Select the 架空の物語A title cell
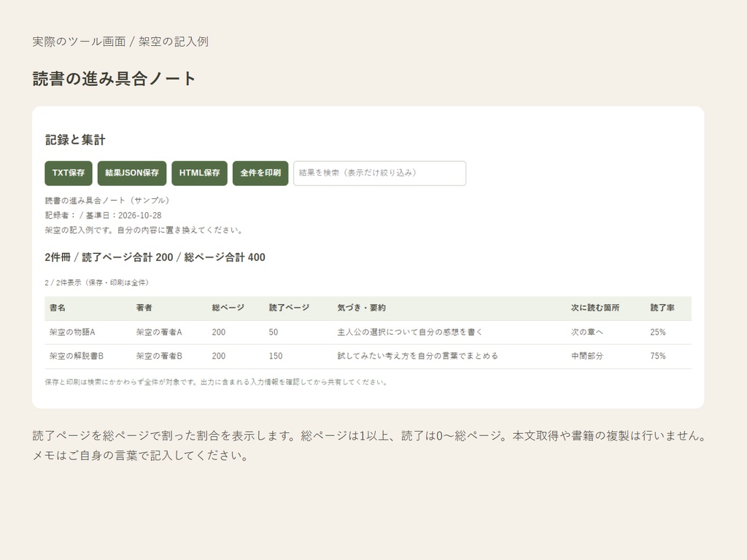The image size is (747, 560). click(x=72, y=332)
